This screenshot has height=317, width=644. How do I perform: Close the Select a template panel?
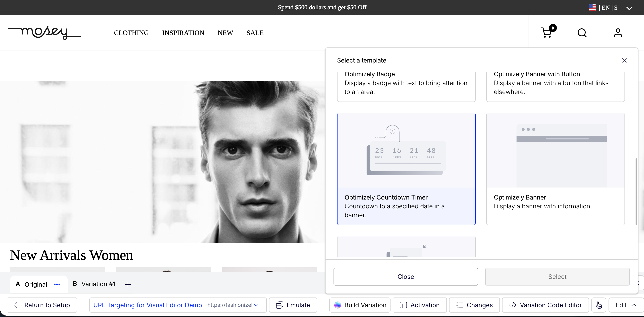624,60
